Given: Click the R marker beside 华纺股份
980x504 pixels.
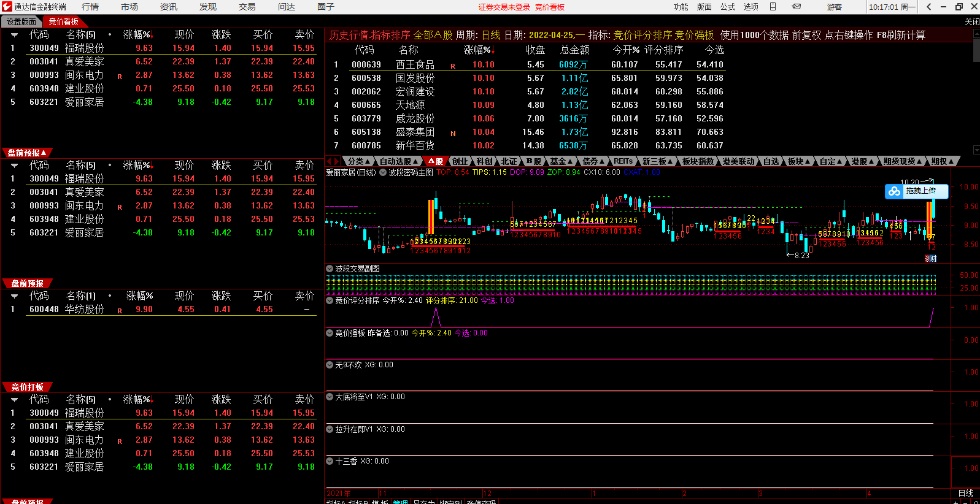Looking at the screenshot, I should coord(120,311).
